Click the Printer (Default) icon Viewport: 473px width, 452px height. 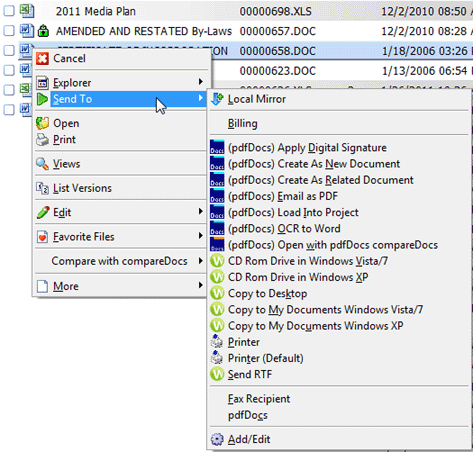coord(217,358)
